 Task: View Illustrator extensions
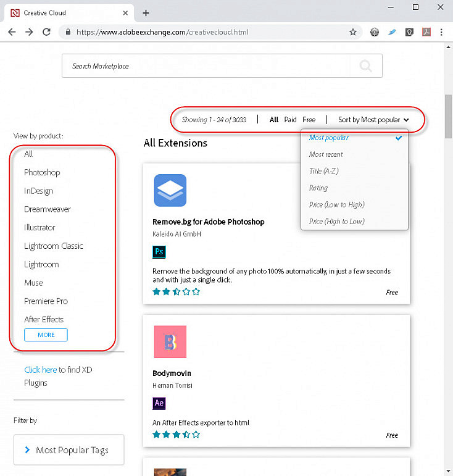[x=39, y=228]
